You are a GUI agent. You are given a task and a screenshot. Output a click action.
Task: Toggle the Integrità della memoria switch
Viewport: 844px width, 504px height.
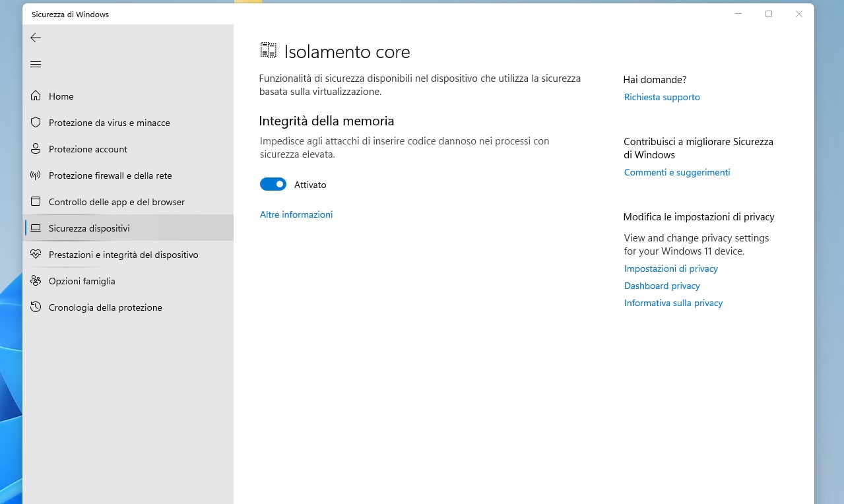tap(273, 185)
